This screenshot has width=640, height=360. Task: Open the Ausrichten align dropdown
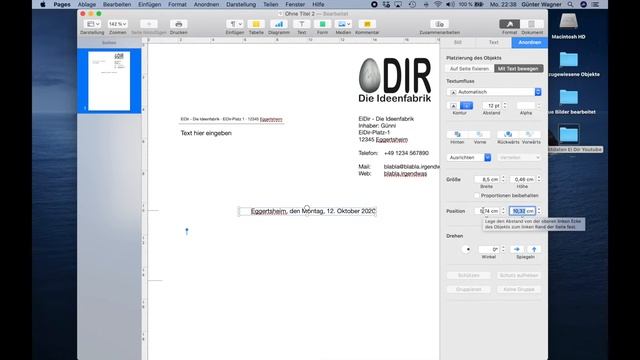469,158
